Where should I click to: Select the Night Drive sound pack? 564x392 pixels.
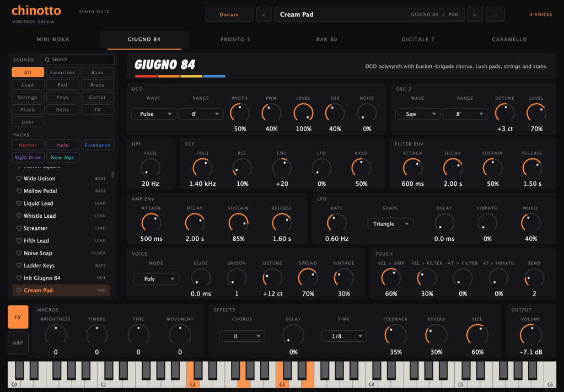click(x=28, y=158)
